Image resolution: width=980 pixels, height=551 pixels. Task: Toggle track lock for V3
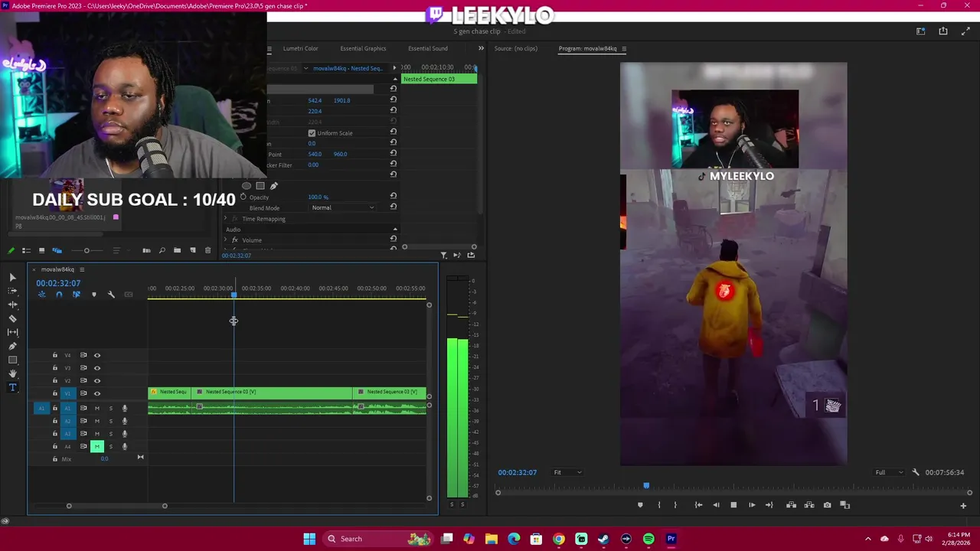tap(54, 368)
